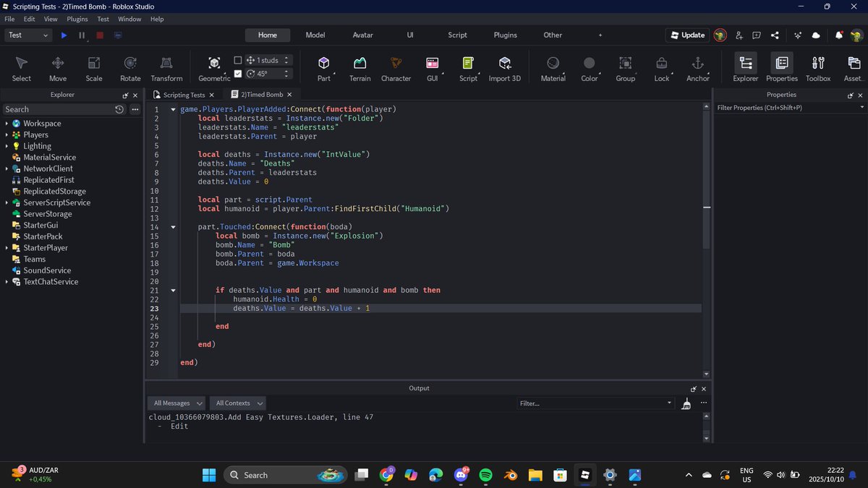This screenshot has height=488, width=868.
Task: Open the notifications bell
Action: coord(839,35)
